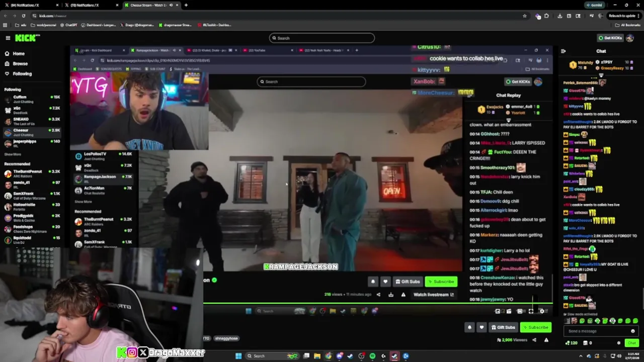Open the Kick hamburger menu

8,38
